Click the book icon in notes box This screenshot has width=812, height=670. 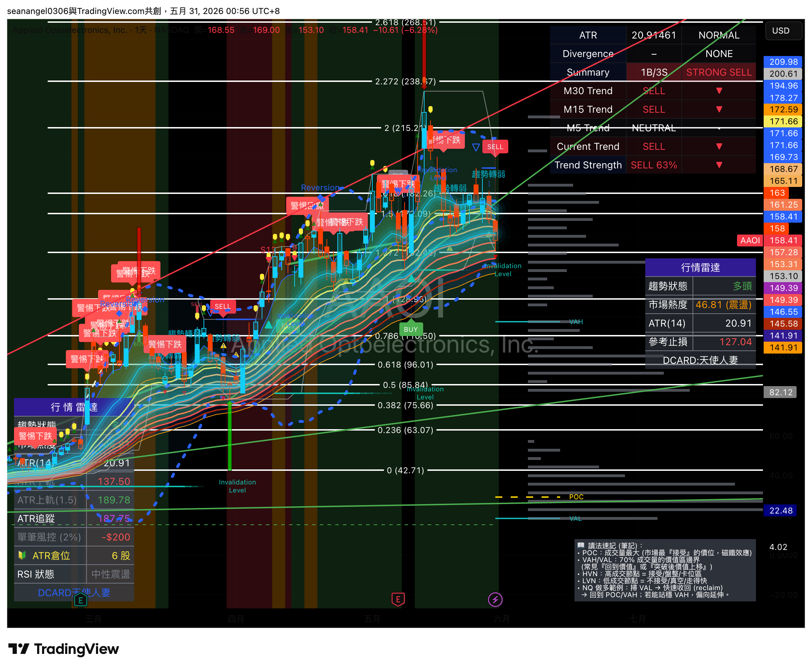(x=580, y=545)
